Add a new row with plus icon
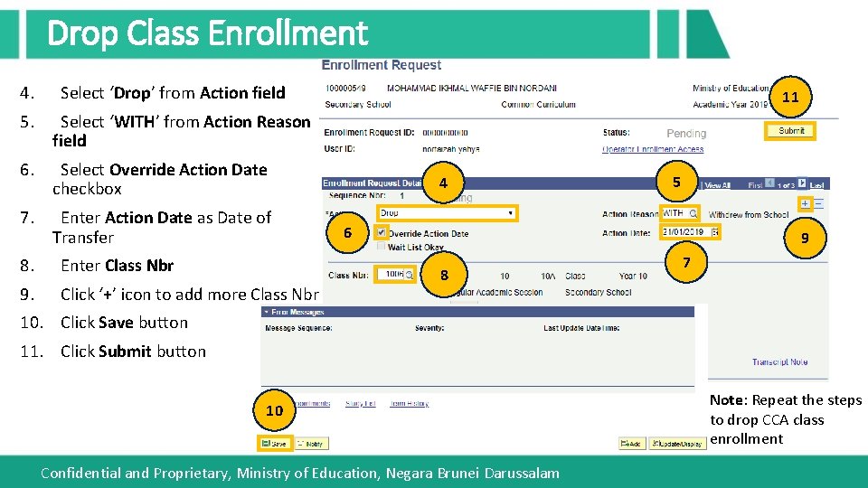The height and width of the screenshot is (488, 868). pos(805,204)
